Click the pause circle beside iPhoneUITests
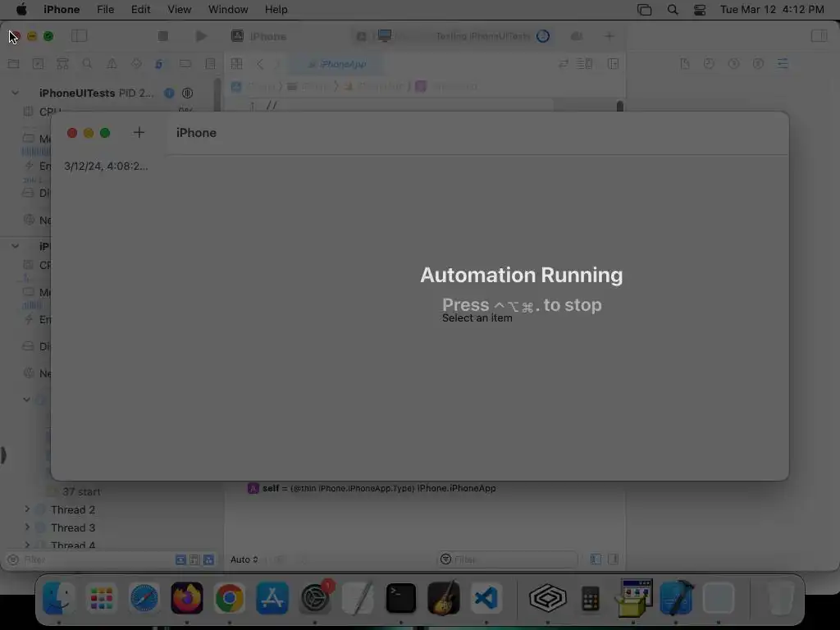 coord(188,93)
